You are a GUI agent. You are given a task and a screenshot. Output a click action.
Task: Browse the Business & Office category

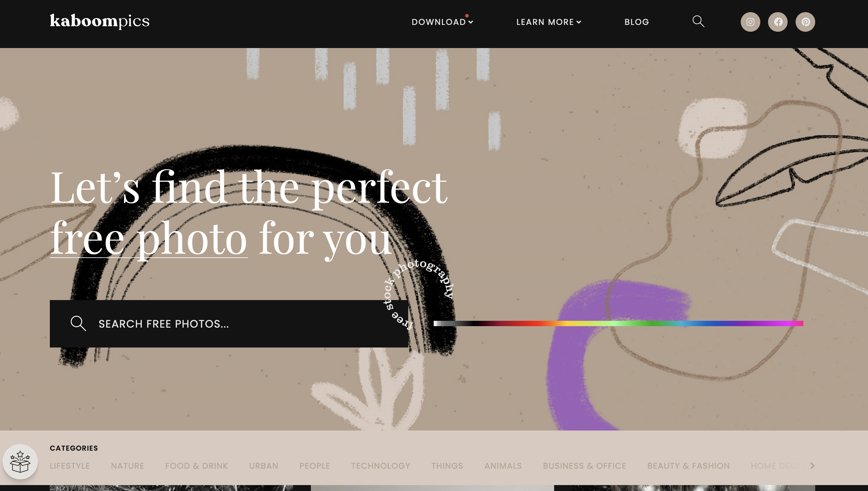[x=584, y=466]
